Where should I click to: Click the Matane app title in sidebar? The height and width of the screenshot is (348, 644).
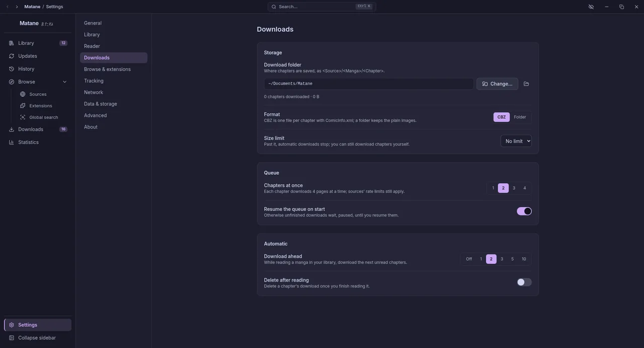(x=29, y=23)
